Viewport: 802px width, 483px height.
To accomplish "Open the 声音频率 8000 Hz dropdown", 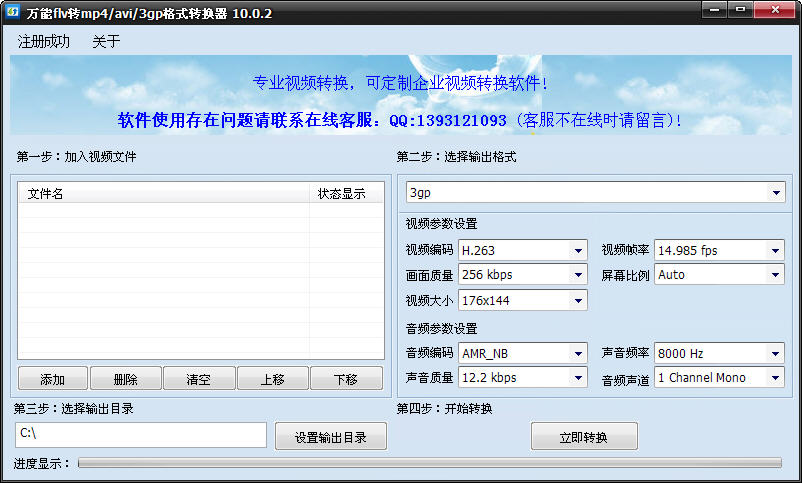I will tap(719, 353).
